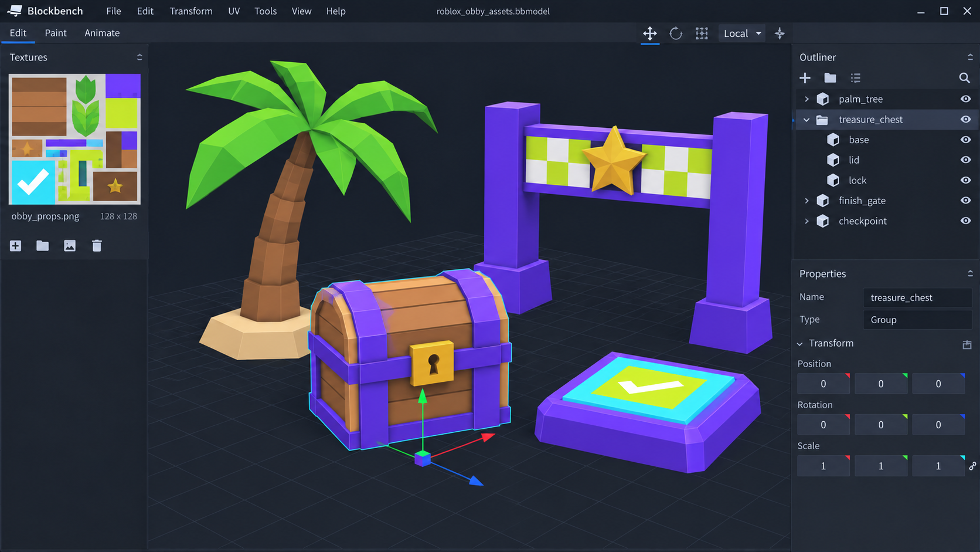Collapse the Transform section
The height and width of the screenshot is (552, 980).
pos(800,344)
